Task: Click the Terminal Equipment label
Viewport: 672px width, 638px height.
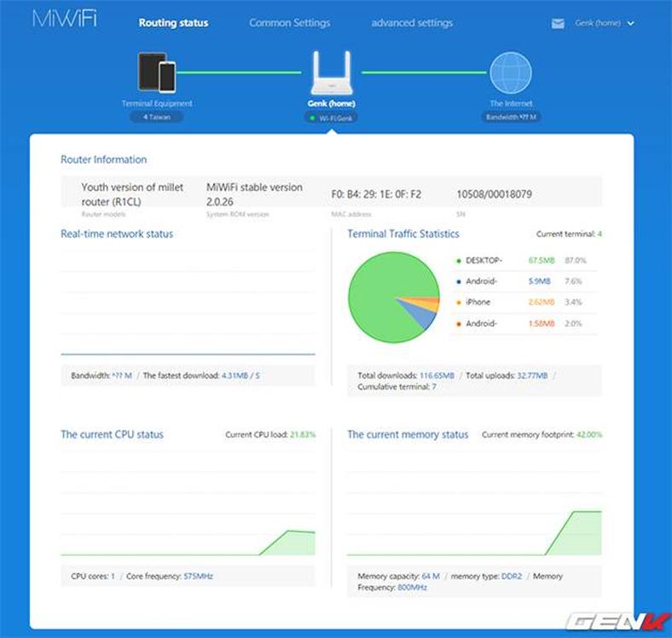Action: tap(157, 103)
